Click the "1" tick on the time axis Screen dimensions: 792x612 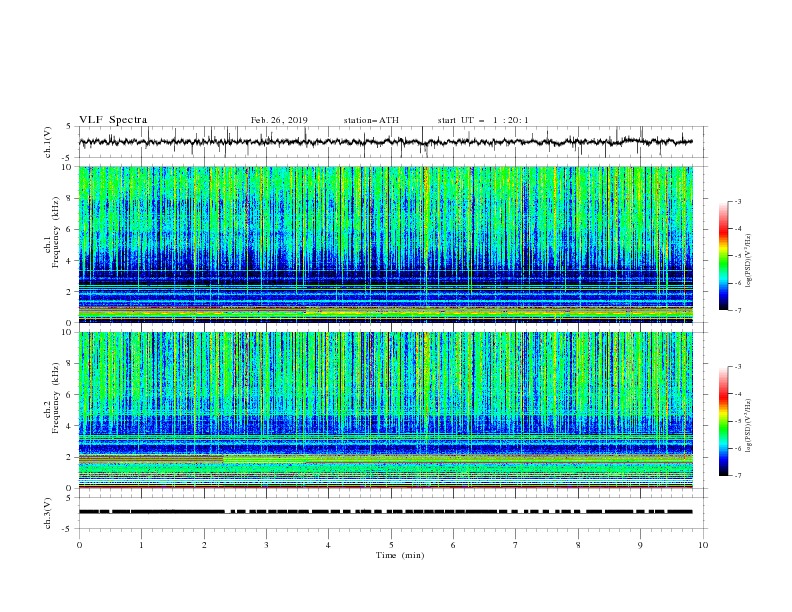pos(141,545)
